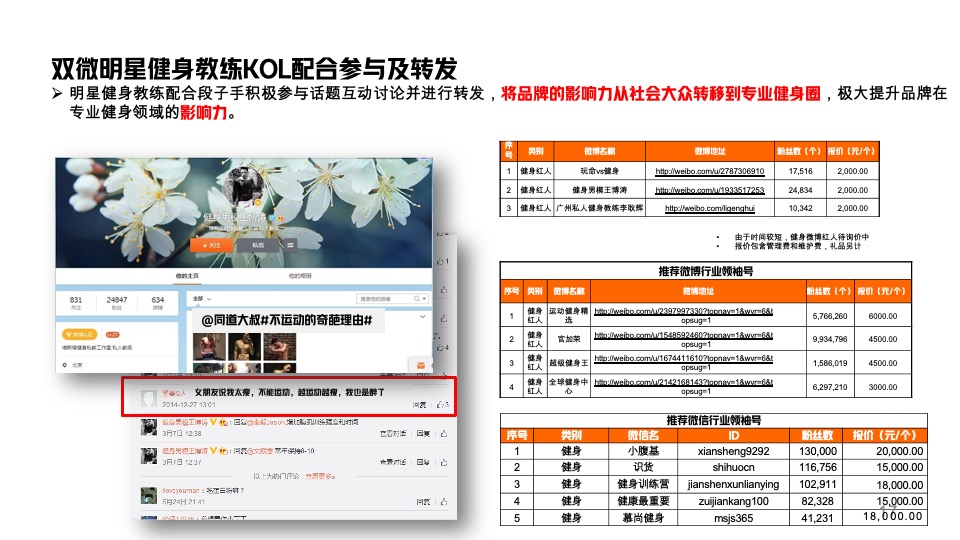Viewport: 960px width, 540px height.
Task: Click the 20,000.00 price cell
Action: [x=887, y=451]
